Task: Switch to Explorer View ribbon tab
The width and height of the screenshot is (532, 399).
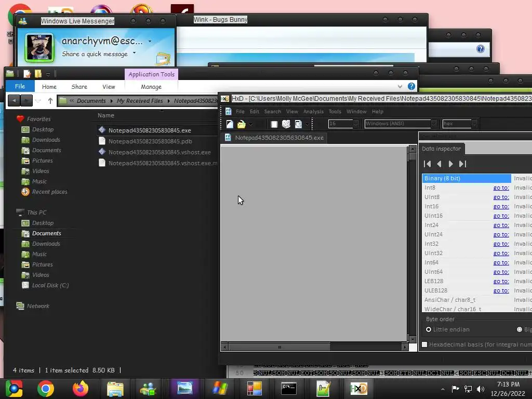Action: [109, 87]
